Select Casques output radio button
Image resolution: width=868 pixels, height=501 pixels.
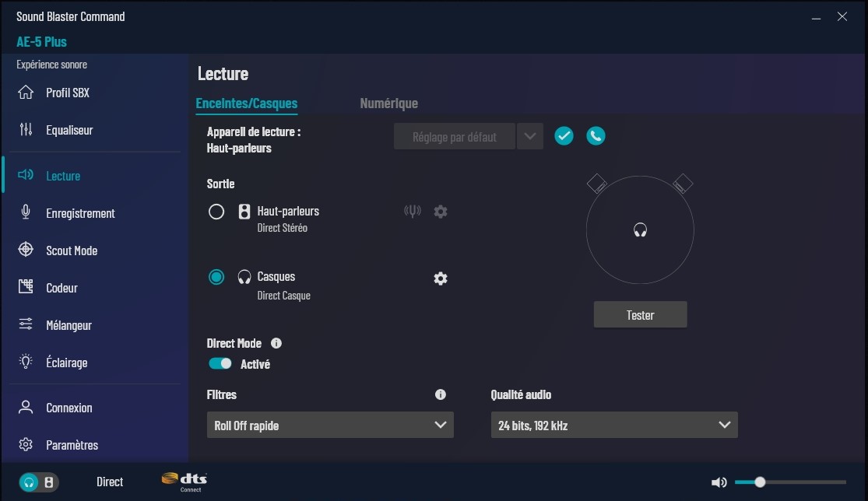pyautogui.click(x=216, y=276)
